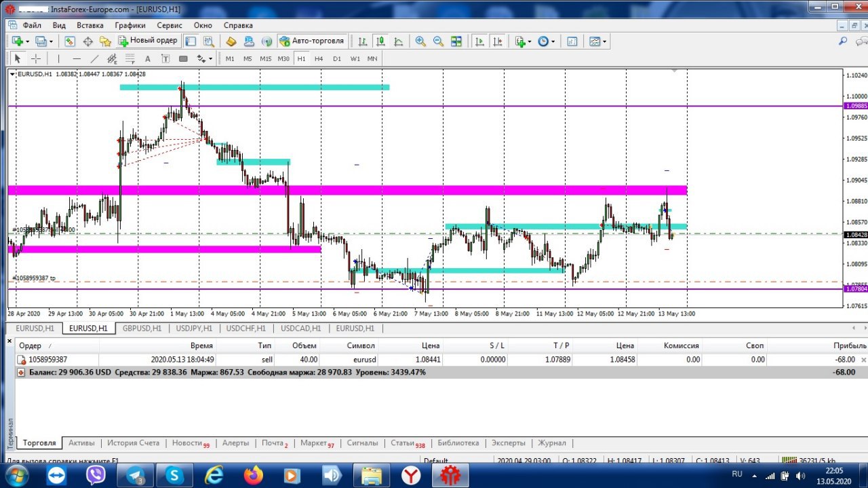Select the trendline drawing tool

click(x=95, y=58)
